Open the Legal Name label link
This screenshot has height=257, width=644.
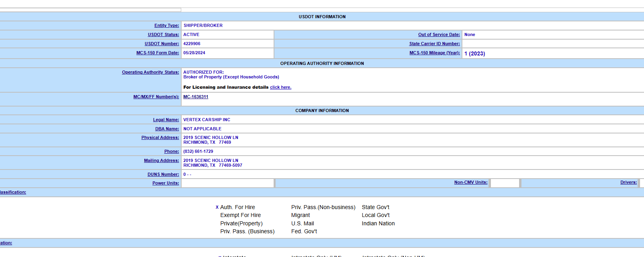pos(166,120)
